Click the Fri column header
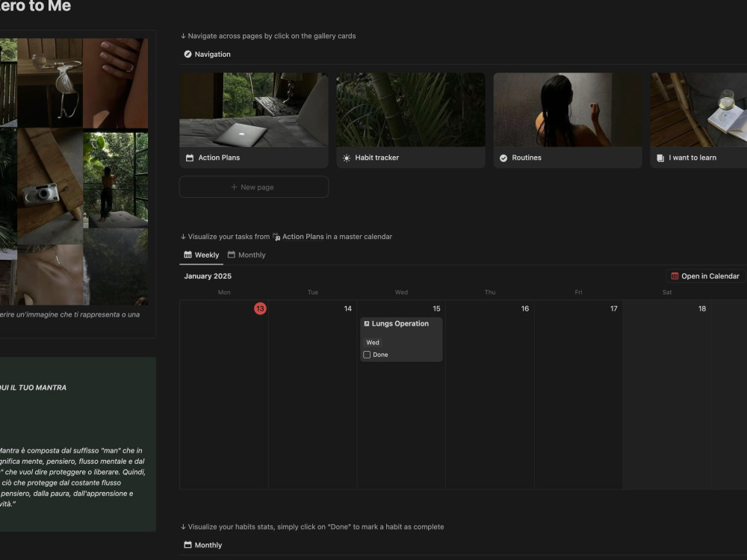The width and height of the screenshot is (747, 560). (578, 293)
